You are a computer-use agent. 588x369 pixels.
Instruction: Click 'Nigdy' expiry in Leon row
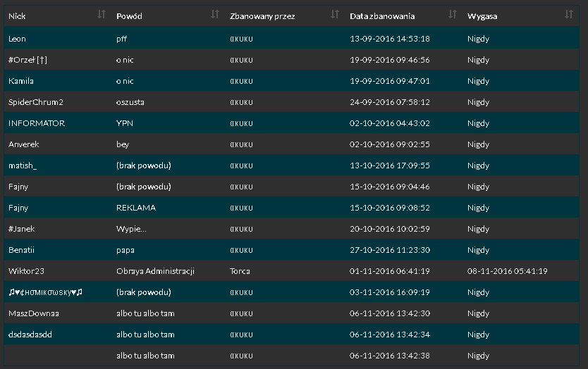tap(478, 39)
